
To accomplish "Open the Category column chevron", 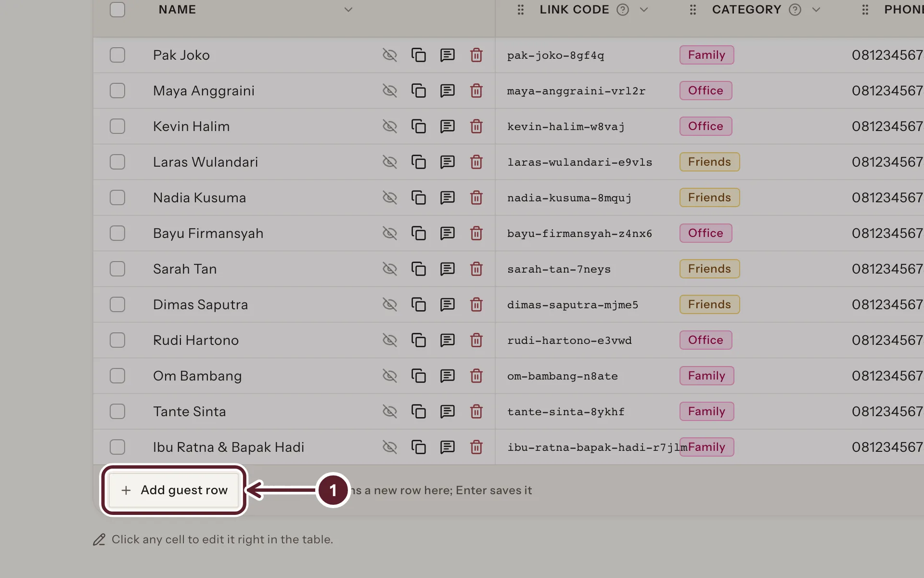I will pos(816,10).
